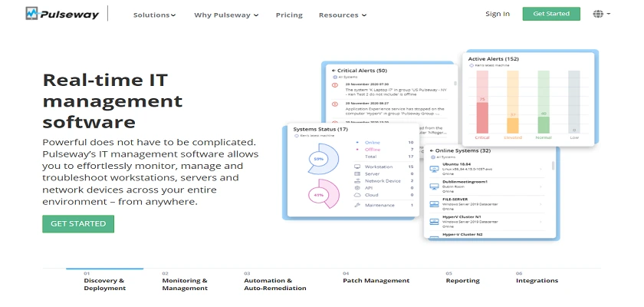Viewport: 644px width, 307px height.
Task: Click the Online label in Systems Status
Action: (x=372, y=142)
